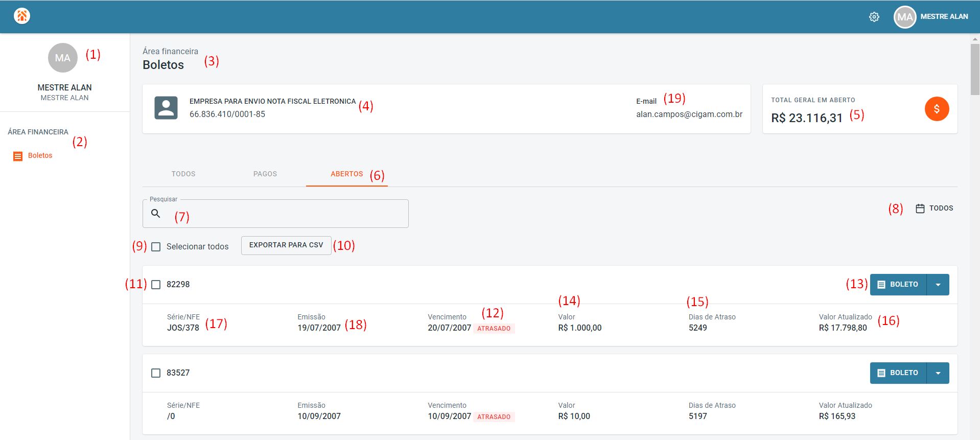Check the box for boleto 82298
980x440 pixels.
[156, 285]
